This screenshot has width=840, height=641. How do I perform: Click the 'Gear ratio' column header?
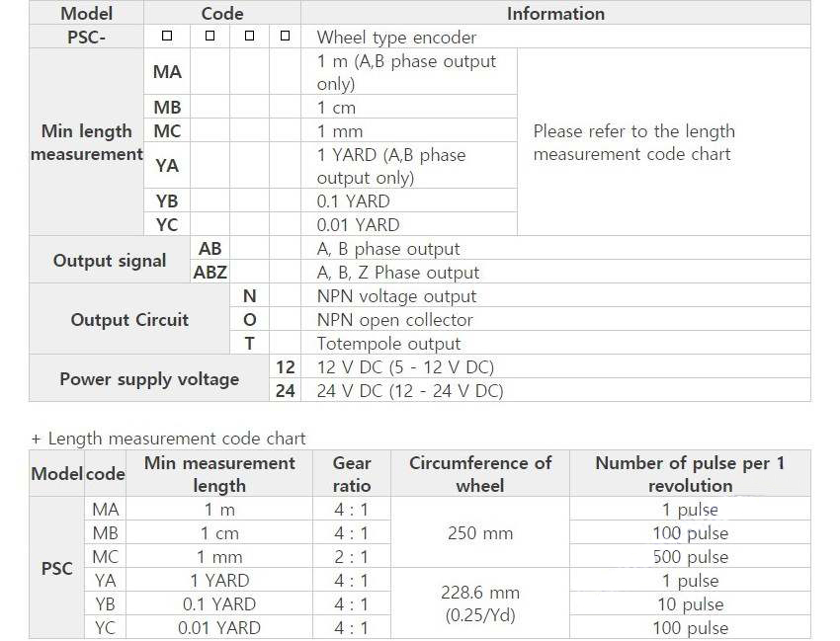351,474
